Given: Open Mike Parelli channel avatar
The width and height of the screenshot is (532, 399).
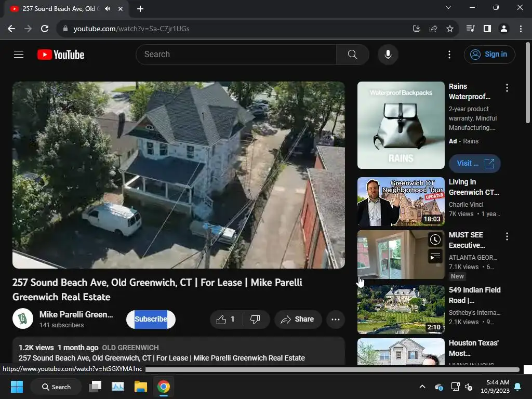Looking at the screenshot, I should click(23, 318).
